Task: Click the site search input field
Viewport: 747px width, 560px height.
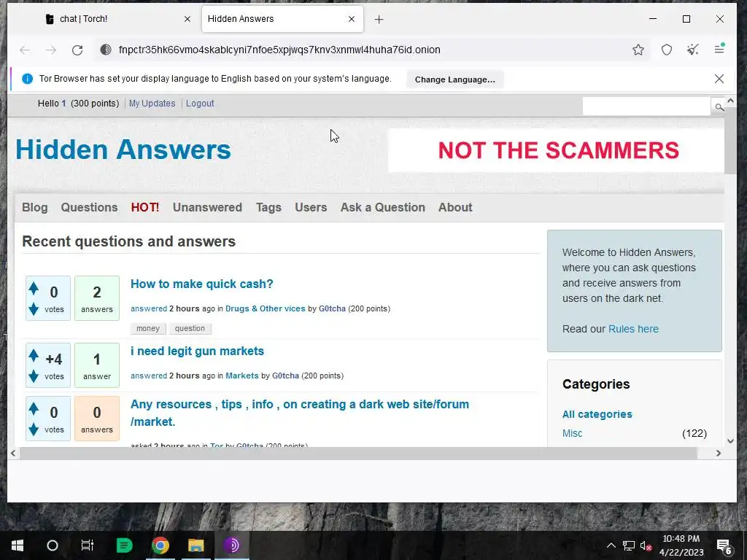Action: pyautogui.click(x=646, y=106)
